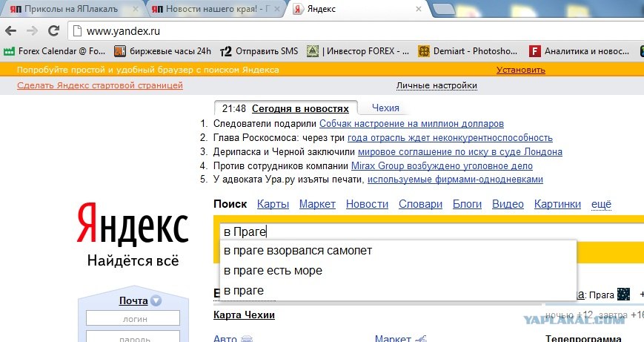Open the Картинки service link
The image size is (644, 342).
coord(558,204)
